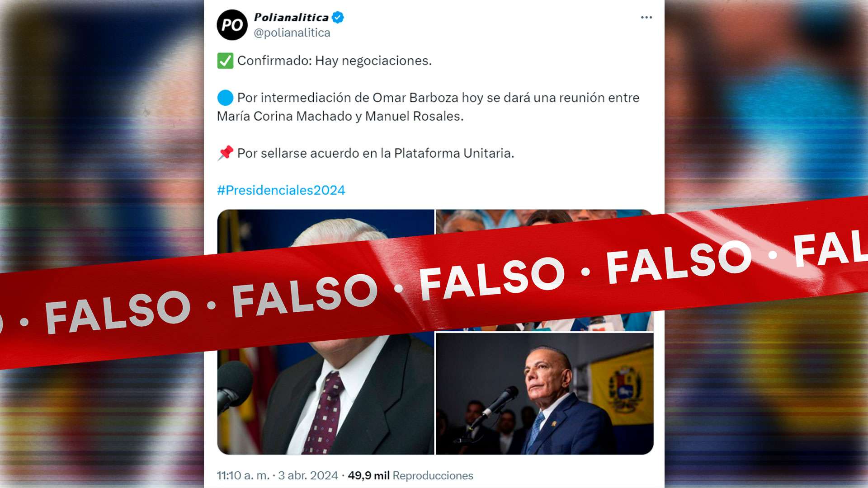Click the red pushpin emoji
The height and width of the screenshot is (488, 868).
click(225, 153)
